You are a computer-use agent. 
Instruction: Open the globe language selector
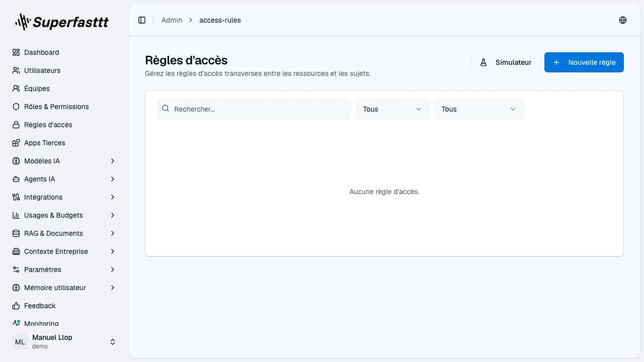623,20
